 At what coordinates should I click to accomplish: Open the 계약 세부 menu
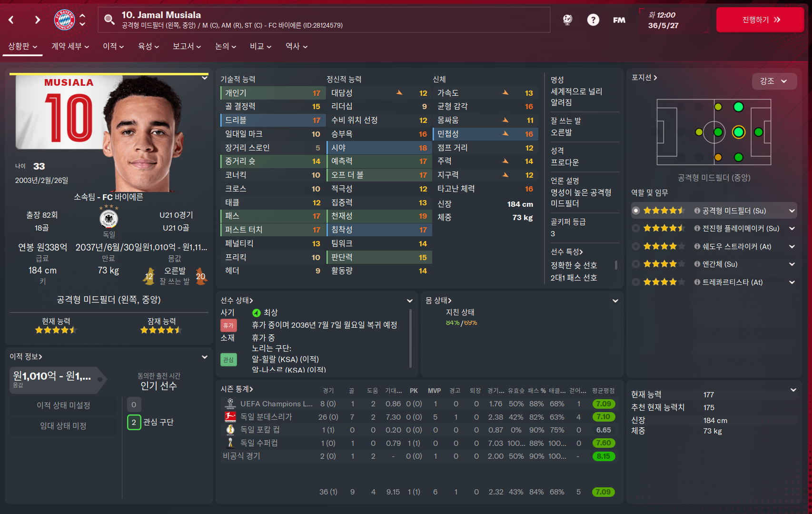pyautogui.click(x=70, y=46)
